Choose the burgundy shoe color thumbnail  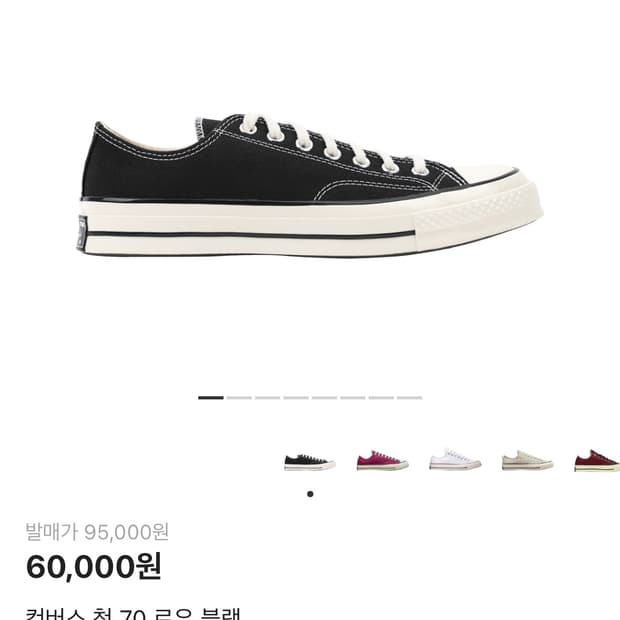pyautogui.click(x=597, y=461)
